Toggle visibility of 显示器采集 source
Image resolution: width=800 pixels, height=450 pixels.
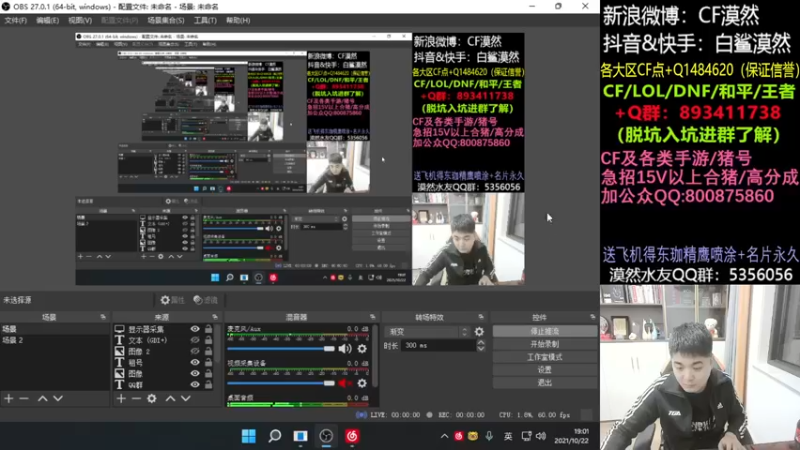tap(195, 329)
